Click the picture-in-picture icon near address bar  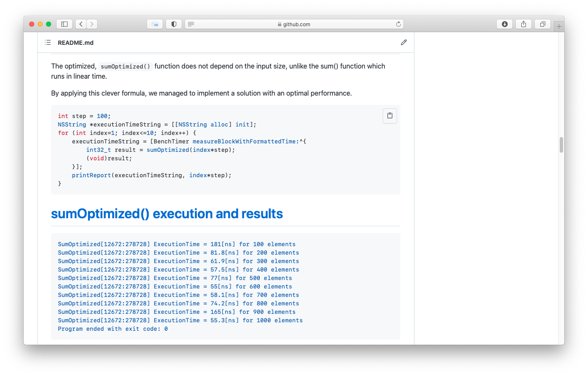(x=155, y=24)
